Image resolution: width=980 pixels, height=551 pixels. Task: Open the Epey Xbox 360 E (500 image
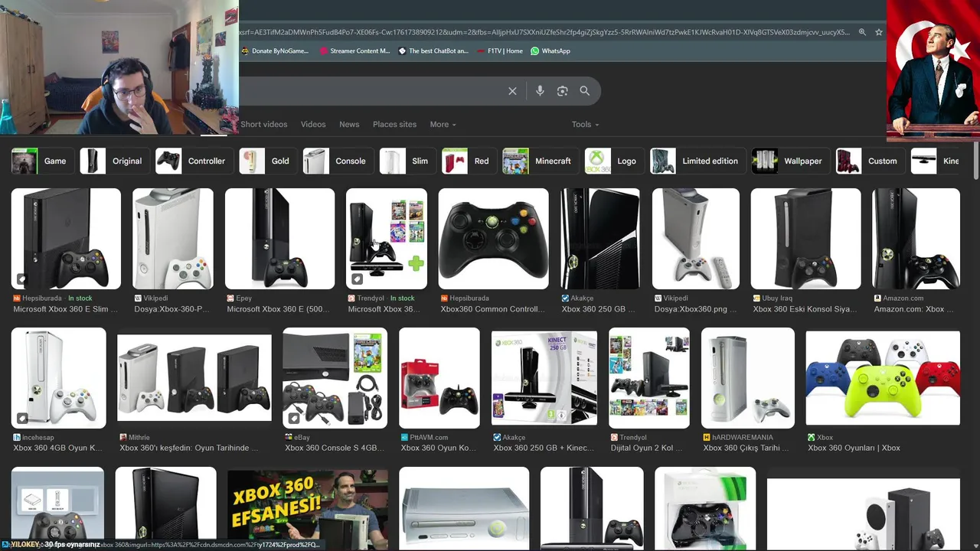280,239
